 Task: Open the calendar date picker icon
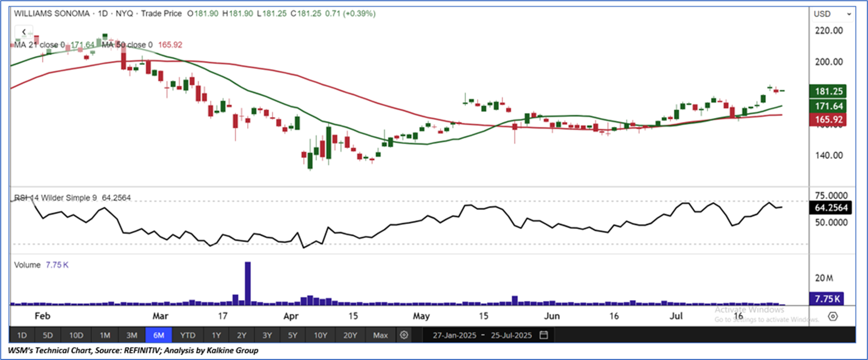tap(544, 335)
